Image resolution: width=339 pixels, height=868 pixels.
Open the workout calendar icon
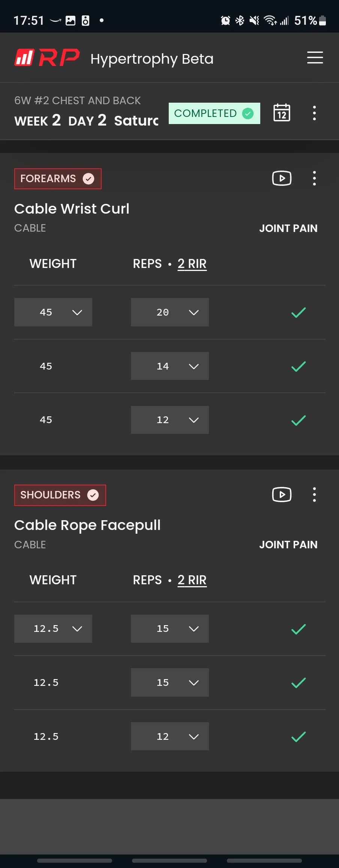[282, 113]
